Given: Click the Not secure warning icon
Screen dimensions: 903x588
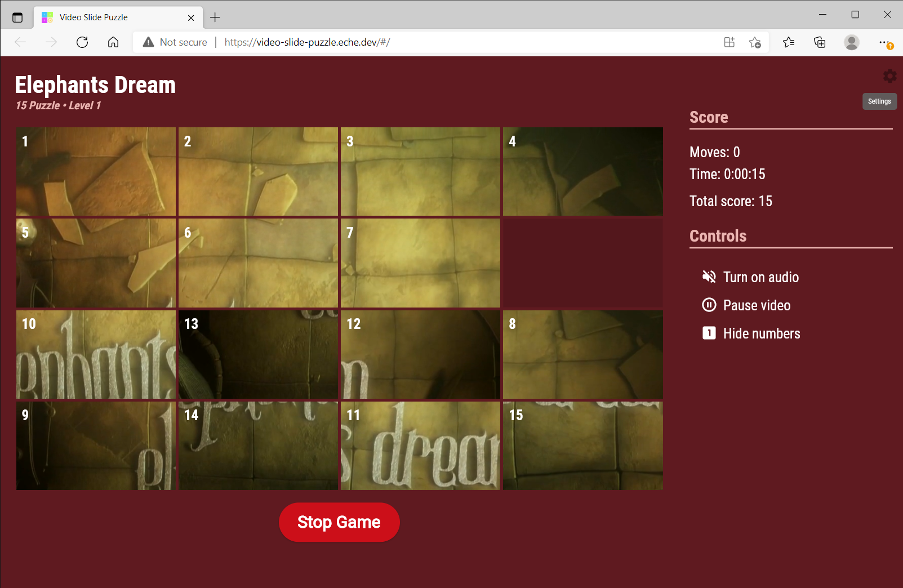Looking at the screenshot, I should tap(148, 42).
